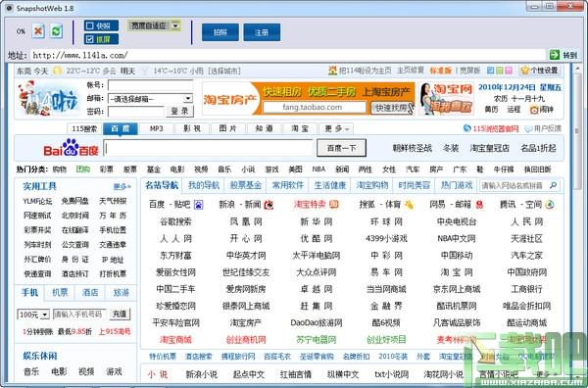
Task: Click the phone number input field
Action: [79, 315]
